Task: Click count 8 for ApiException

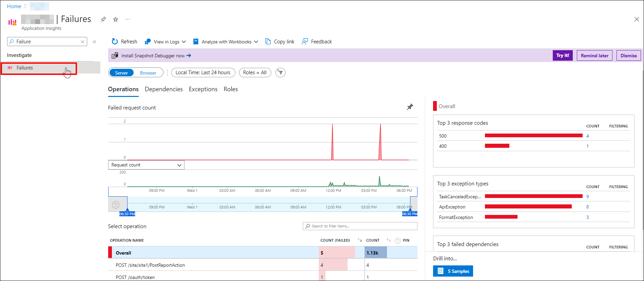Action: coord(587,207)
